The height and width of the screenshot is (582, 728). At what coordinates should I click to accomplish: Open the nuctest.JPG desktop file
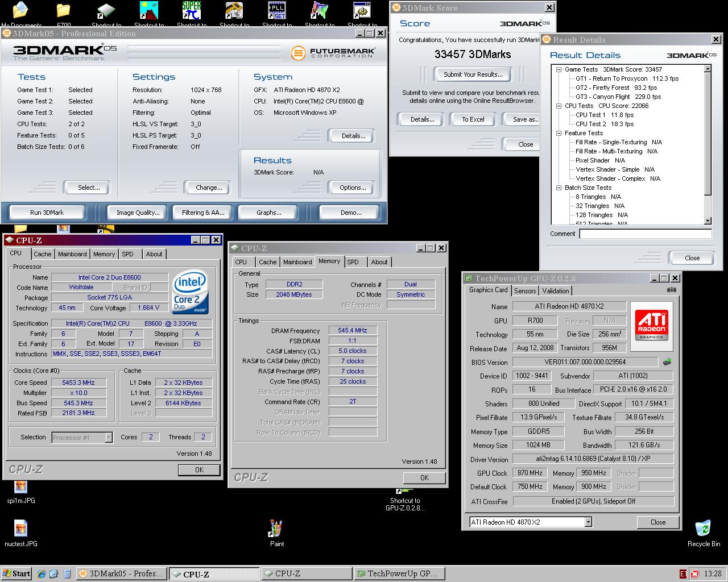[x=21, y=534]
